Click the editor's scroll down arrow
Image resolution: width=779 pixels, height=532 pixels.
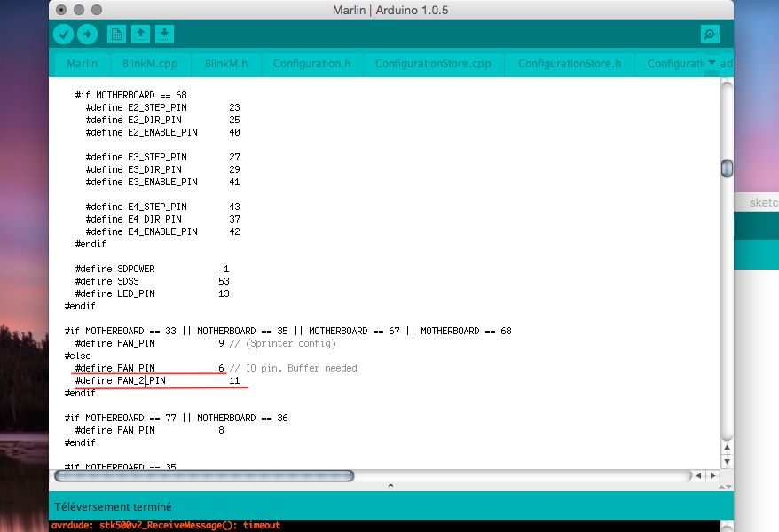coord(727,462)
